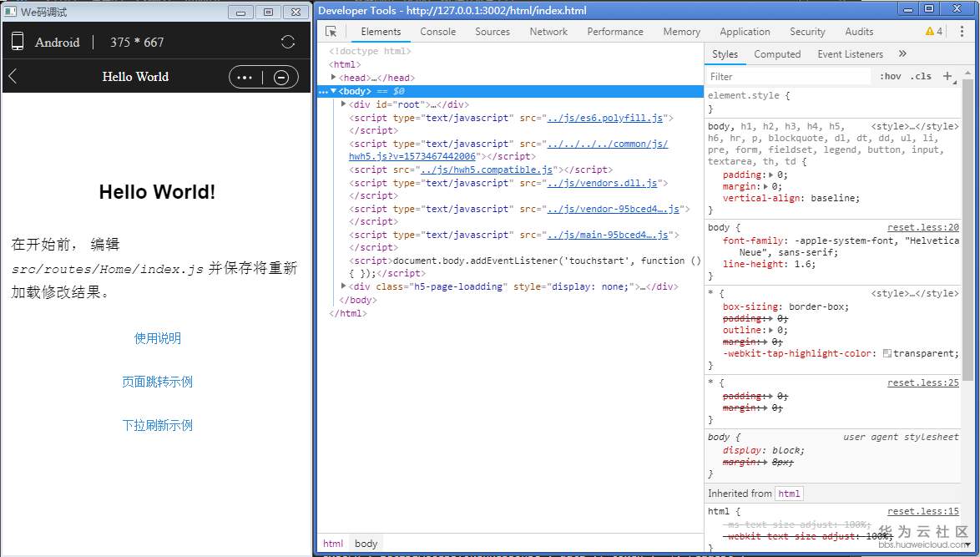Image resolution: width=980 pixels, height=557 pixels.
Task: Click the 375 * 667 resolution label
Action: [137, 42]
